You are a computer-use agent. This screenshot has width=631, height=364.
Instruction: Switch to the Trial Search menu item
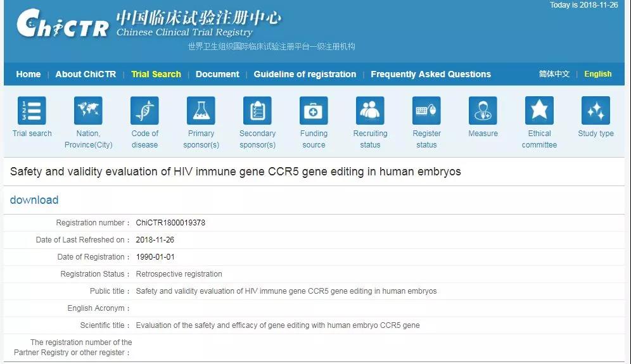(x=156, y=74)
